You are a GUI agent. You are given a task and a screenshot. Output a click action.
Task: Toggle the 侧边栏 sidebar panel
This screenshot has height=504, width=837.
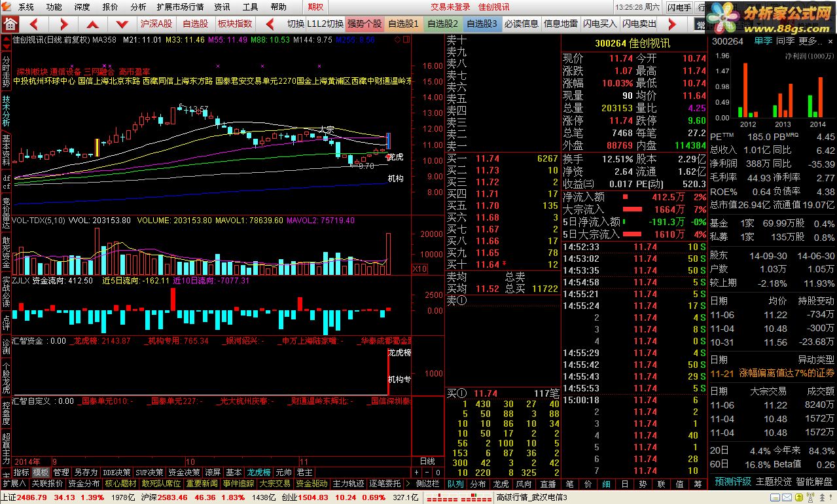click(x=427, y=484)
